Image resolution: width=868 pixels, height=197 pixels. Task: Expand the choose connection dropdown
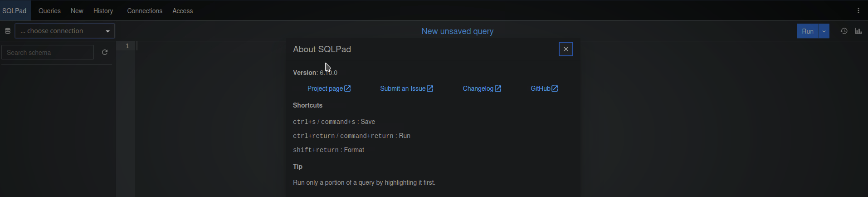point(65,31)
